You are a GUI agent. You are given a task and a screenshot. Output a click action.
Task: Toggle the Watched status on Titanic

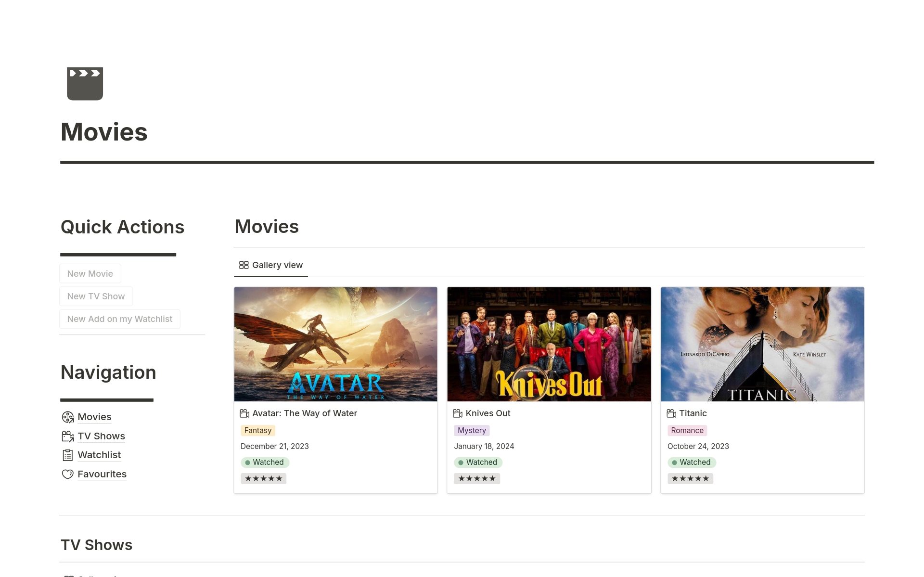692,462
